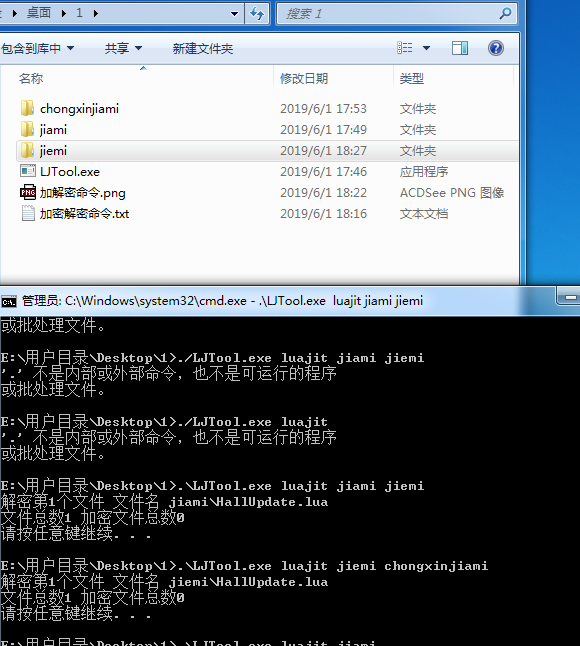The image size is (580, 646).
Task: Sort files by 修改日期 column header
Action: pyautogui.click(x=304, y=78)
